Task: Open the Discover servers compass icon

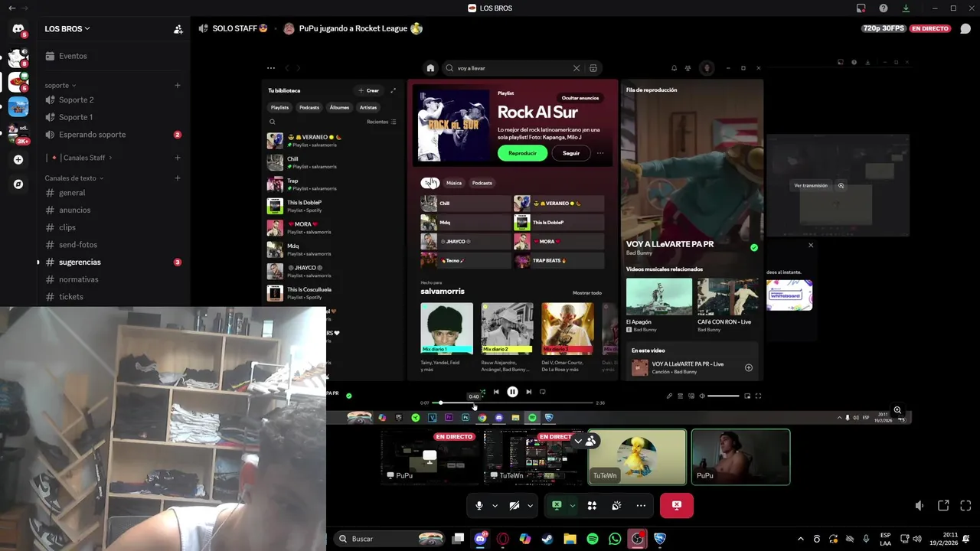Action: tap(18, 184)
